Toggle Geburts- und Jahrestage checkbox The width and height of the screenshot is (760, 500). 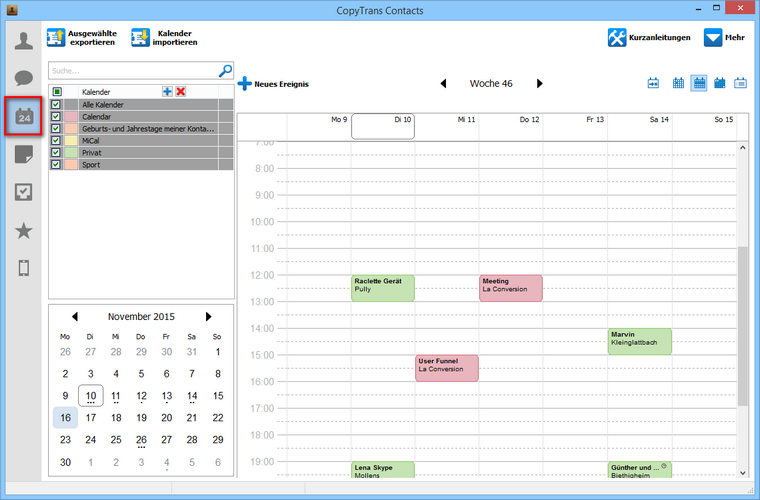56,128
